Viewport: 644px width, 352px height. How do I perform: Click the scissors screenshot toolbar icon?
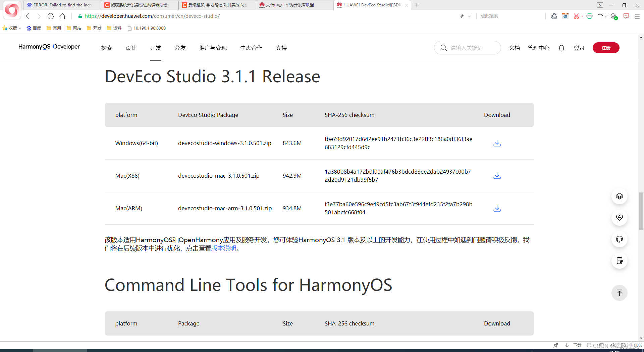pos(576,16)
